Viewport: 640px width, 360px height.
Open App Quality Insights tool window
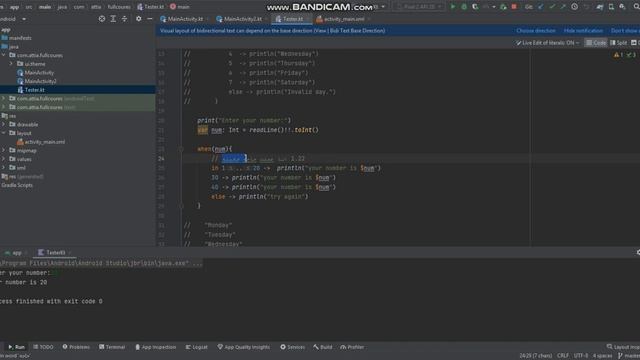pos(244,347)
